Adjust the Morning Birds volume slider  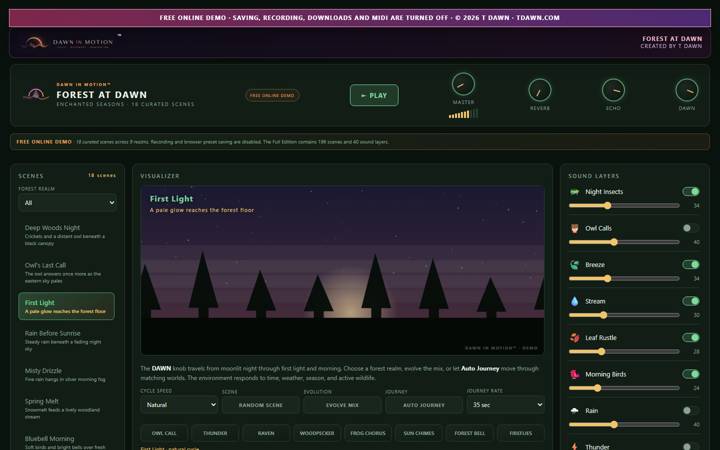point(624,388)
